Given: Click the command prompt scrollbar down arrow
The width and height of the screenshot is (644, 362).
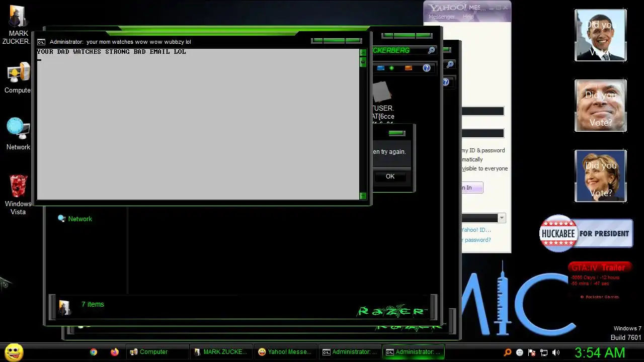Looking at the screenshot, I should [x=363, y=196].
